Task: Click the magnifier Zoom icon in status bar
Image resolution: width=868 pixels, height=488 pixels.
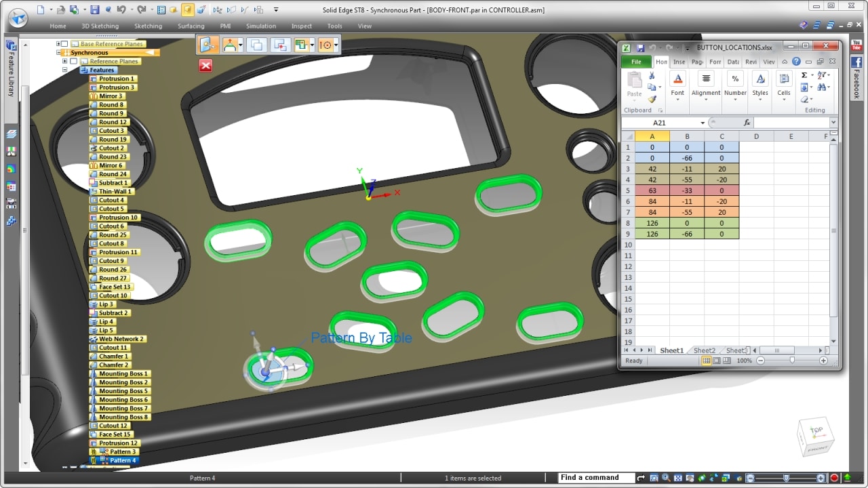Action: (x=667, y=478)
